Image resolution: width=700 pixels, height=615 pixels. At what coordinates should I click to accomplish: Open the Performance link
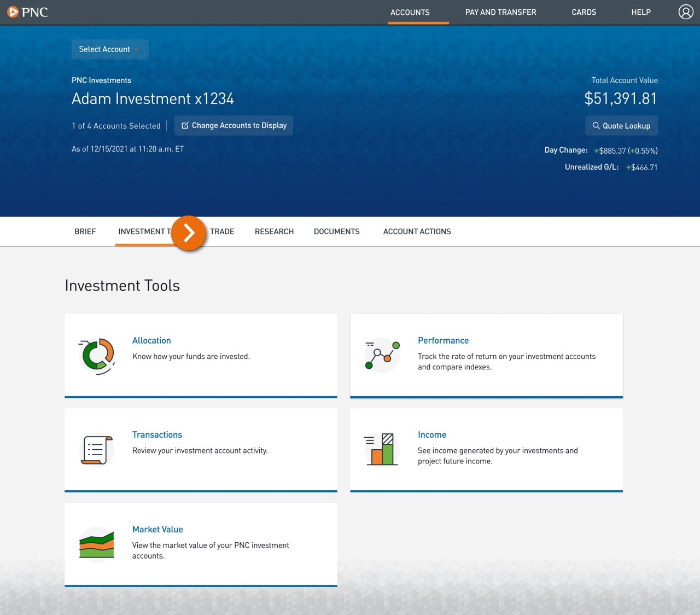tap(443, 340)
